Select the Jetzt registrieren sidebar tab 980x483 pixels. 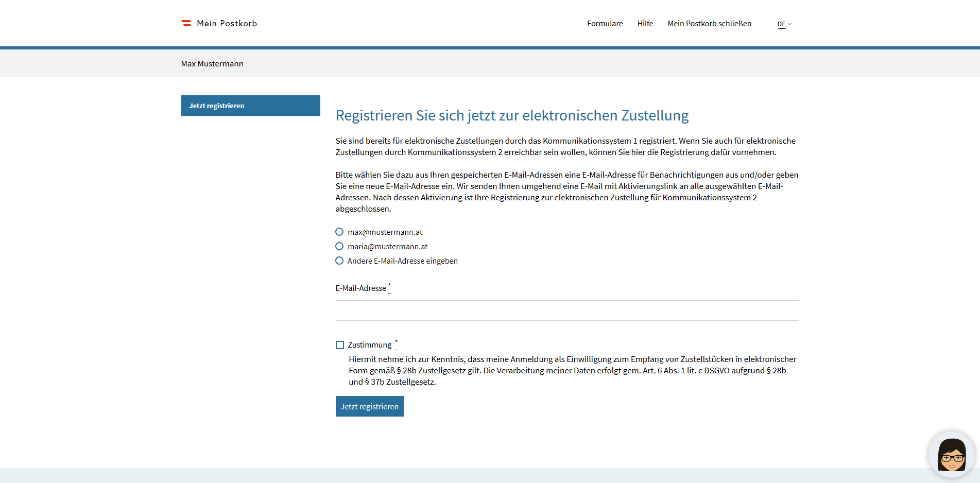[x=251, y=106]
